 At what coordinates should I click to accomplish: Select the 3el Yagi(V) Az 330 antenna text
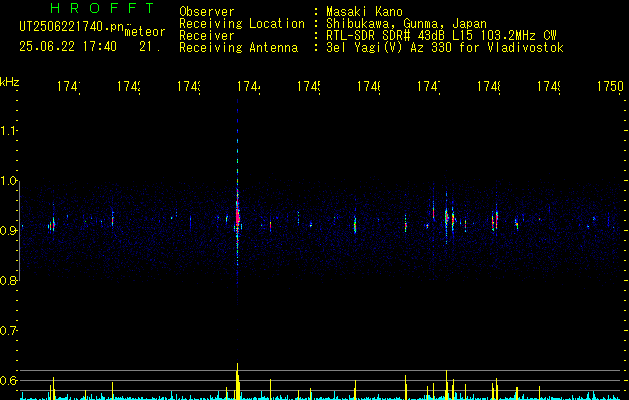pos(445,48)
